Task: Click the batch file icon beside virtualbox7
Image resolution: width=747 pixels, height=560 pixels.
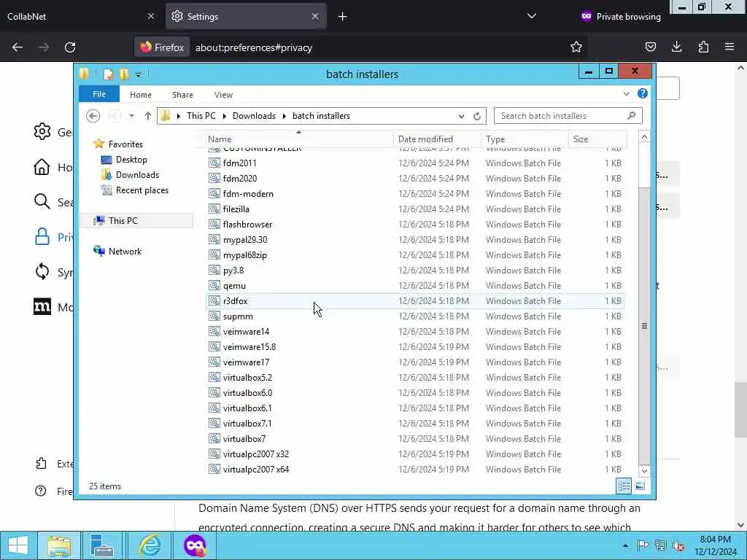Action: click(x=214, y=438)
